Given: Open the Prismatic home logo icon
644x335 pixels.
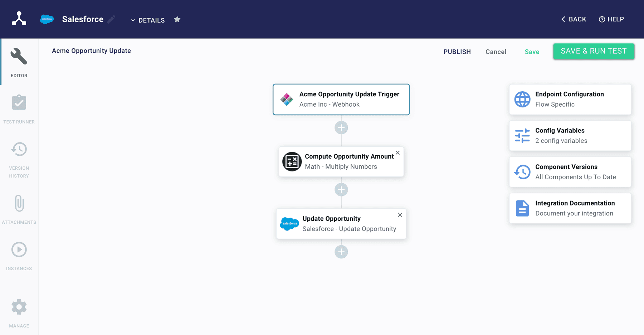Looking at the screenshot, I should [x=19, y=19].
